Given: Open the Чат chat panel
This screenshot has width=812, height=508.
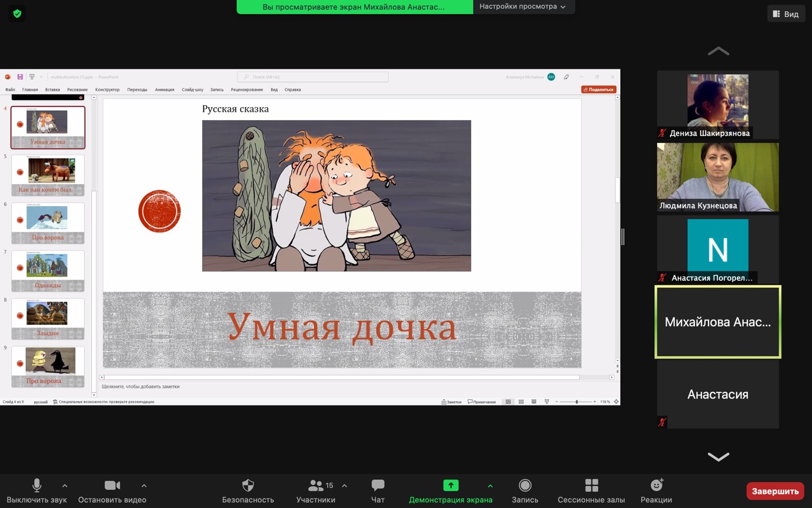Looking at the screenshot, I should point(378,492).
